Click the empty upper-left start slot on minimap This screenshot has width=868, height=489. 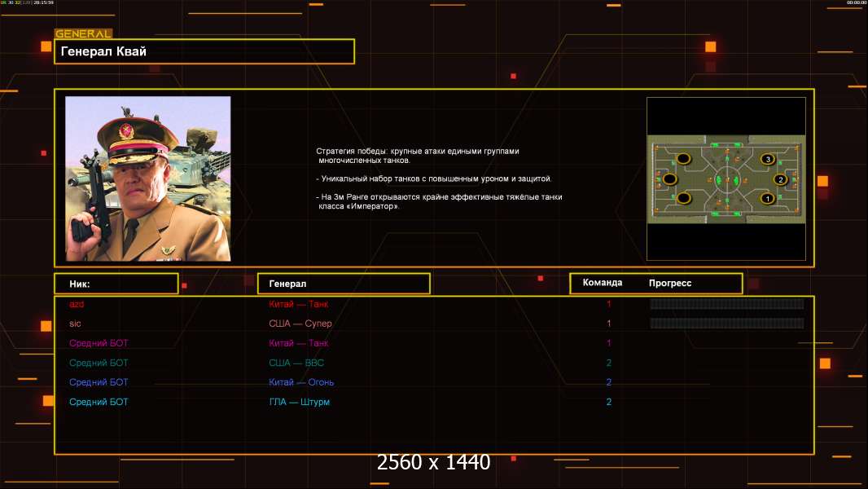click(x=684, y=159)
